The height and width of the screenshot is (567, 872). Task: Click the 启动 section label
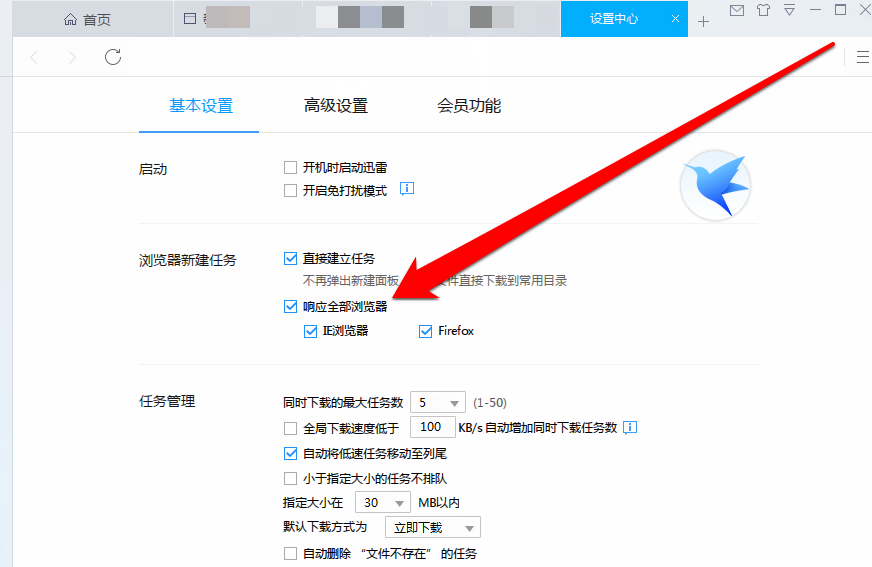[x=153, y=169]
